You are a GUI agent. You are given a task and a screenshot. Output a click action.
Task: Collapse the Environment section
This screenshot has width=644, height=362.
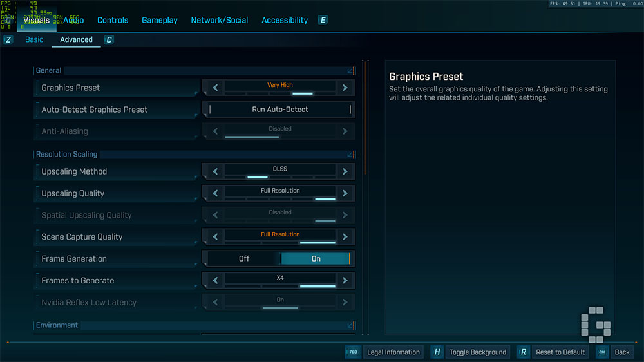point(350,325)
